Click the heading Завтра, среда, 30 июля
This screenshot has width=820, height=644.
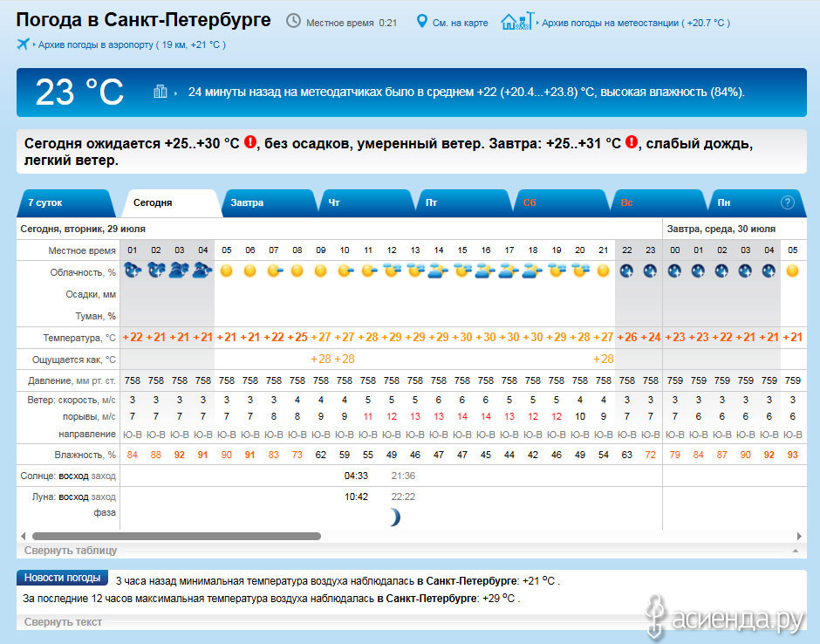tap(721, 230)
